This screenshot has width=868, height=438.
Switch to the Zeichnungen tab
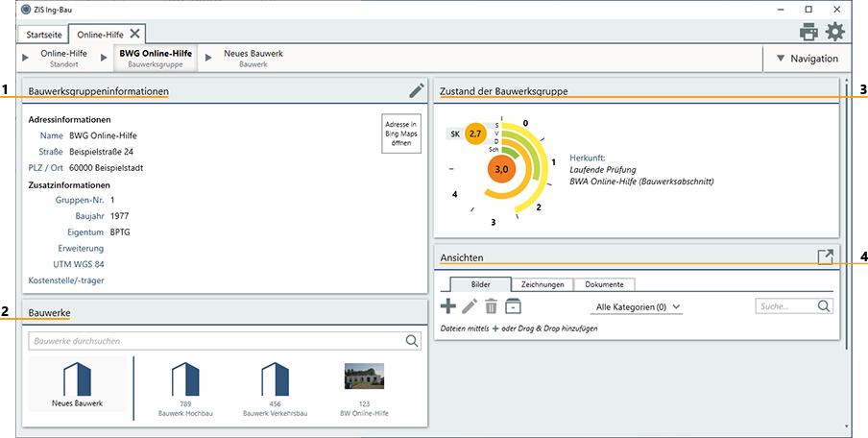point(542,284)
